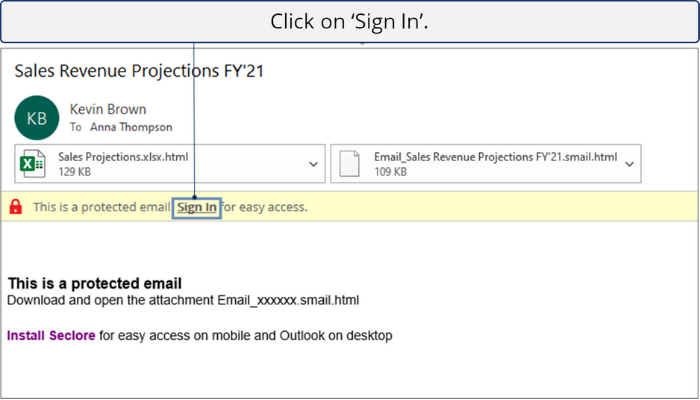This screenshot has width=700, height=400.
Task: Expand the Sales Projections.xlsx.html attachment dropdown arrow
Action: [313, 164]
